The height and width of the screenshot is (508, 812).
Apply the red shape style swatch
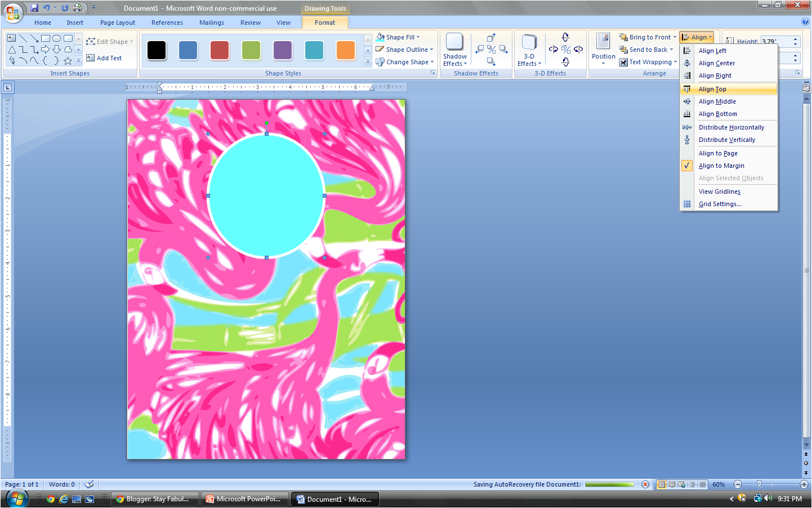(220, 50)
